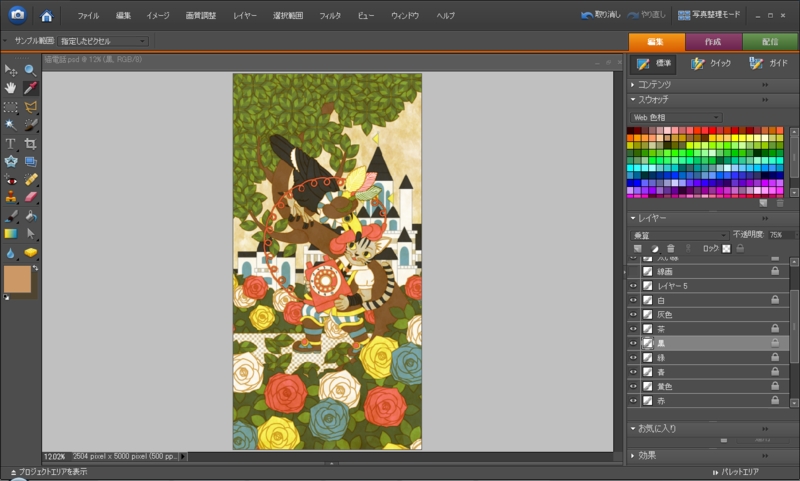Select the Paint Bucket tool
This screenshot has width=800, height=481.
coord(30,216)
